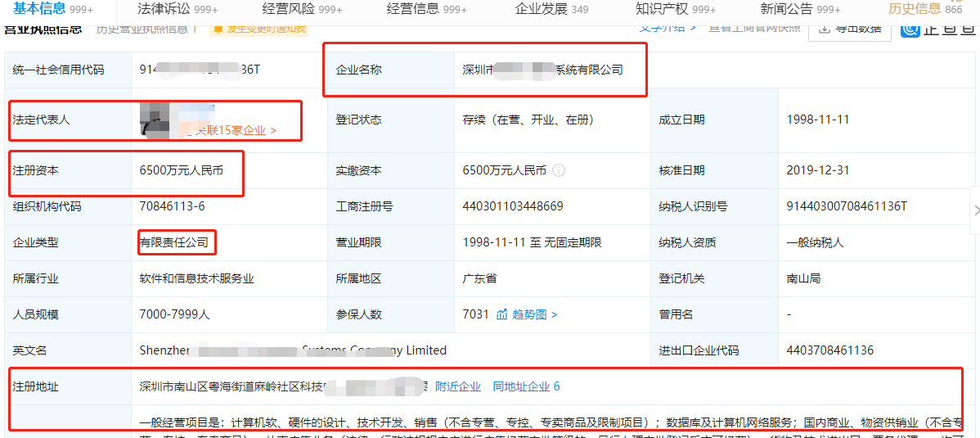Switch to the 法律诉讼 tab
The height and width of the screenshot is (438, 980).
coord(178,9)
